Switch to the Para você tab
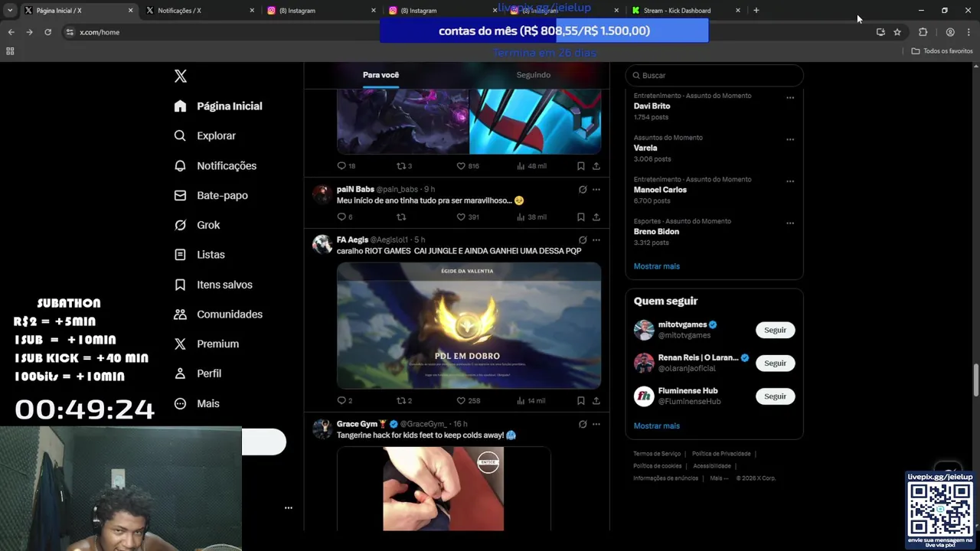 (381, 75)
